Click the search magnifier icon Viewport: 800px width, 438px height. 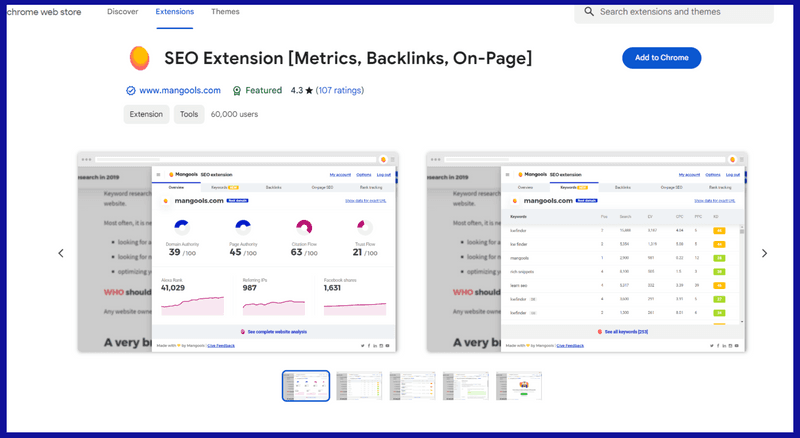pyautogui.click(x=589, y=12)
